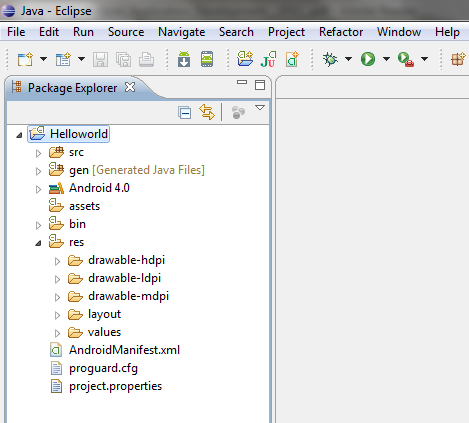Image resolution: width=469 pixels, height=423 pixels.
Task: Open the Android SDK Manager icon
Action: pyautogui.click(x=184, y=59)
